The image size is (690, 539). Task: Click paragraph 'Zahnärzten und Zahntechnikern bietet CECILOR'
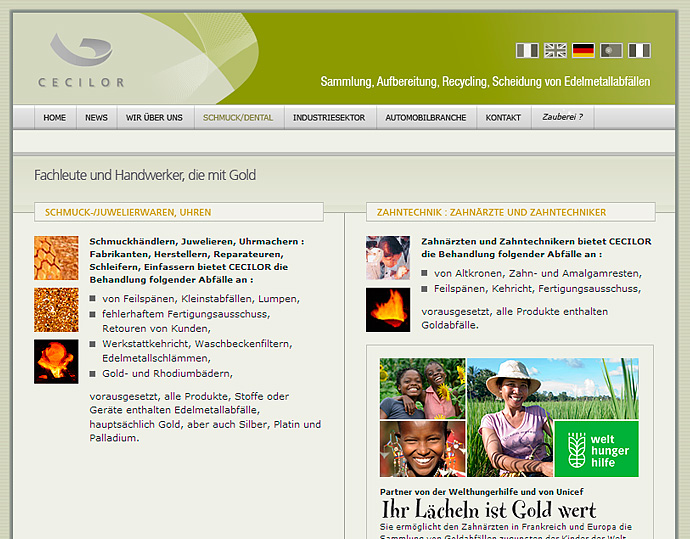[x=536, y=248]
